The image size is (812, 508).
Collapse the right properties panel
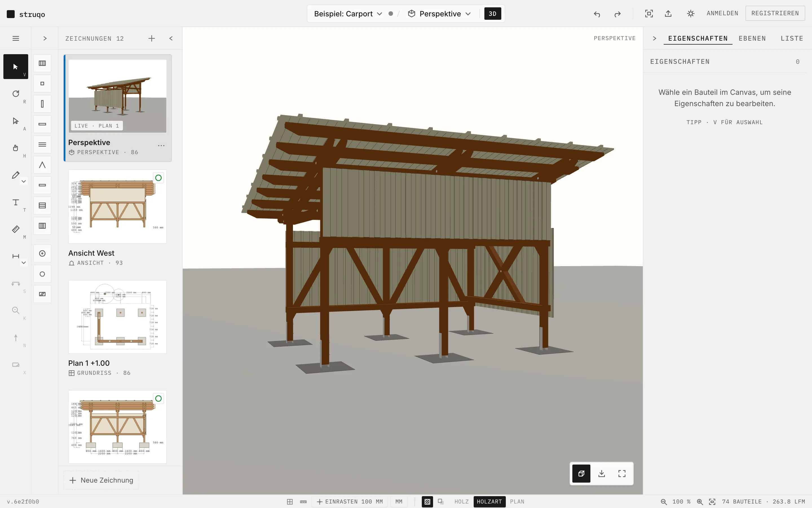(x=654, y=38)
